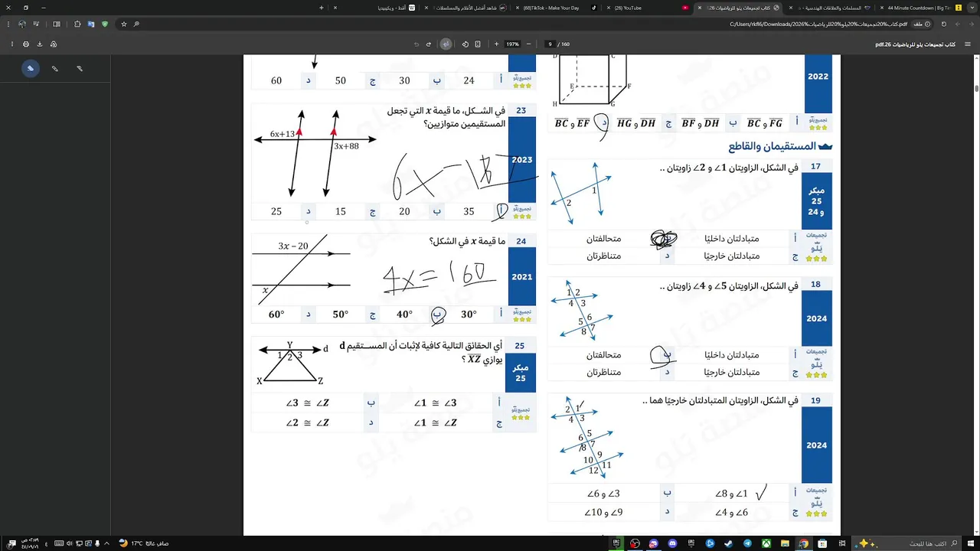The width and height of the screenshot is (980, 551).
Task: Click the zoom magnifier in address bar
Action: 136,24
